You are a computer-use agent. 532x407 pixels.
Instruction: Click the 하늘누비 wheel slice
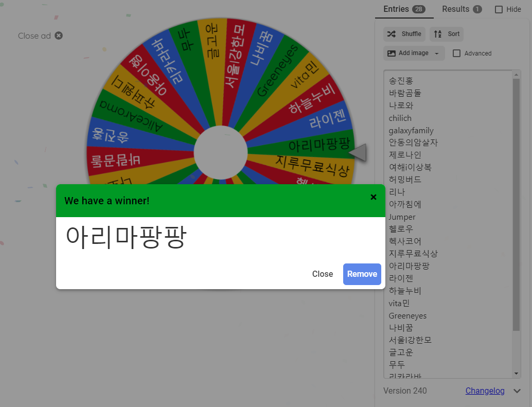pos(312,99)
